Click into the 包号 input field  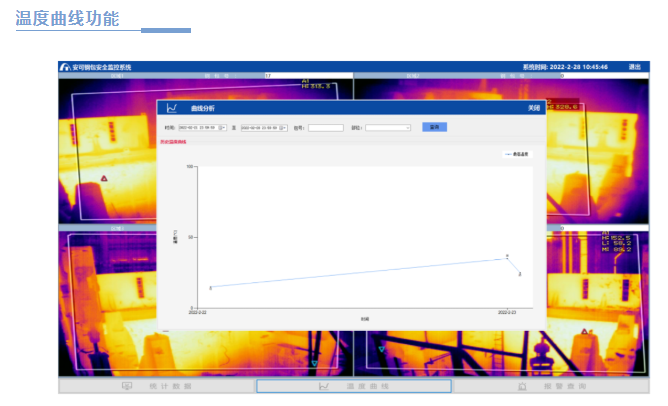pos(325,128)
